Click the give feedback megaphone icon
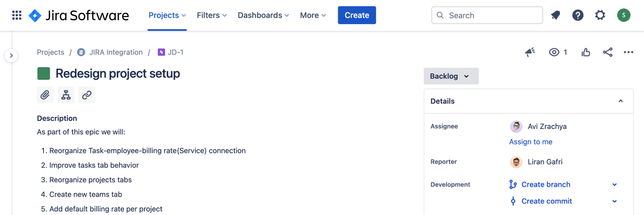Viewport: 644px width, 215px height. tap(530, 52)
